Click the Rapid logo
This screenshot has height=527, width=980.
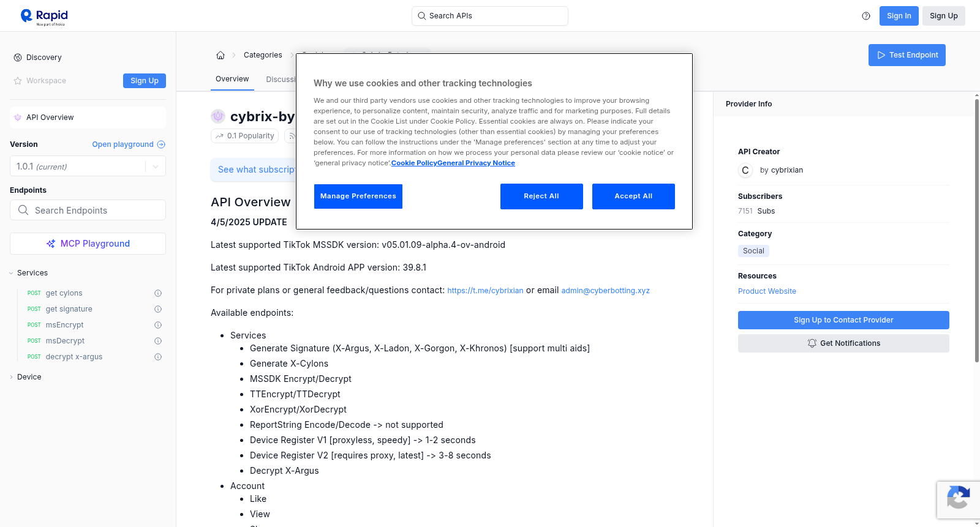point(44,17)
